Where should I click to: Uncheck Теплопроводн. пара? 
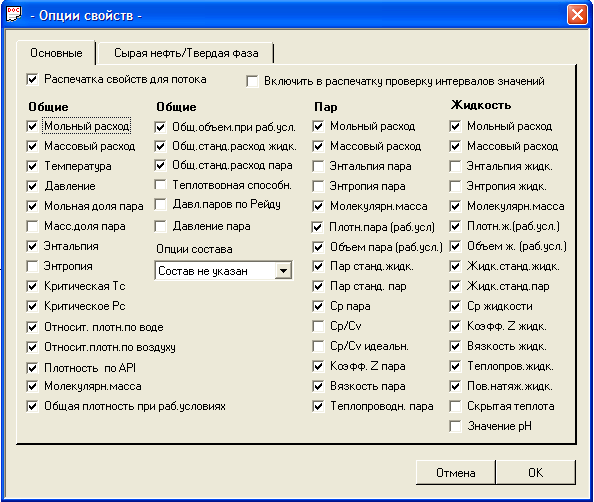(319, 407)
